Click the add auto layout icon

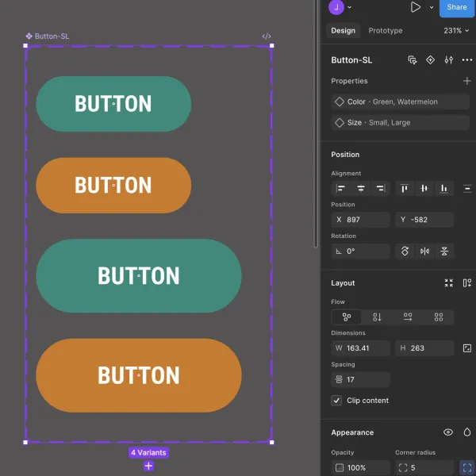[x=467, y=283]
